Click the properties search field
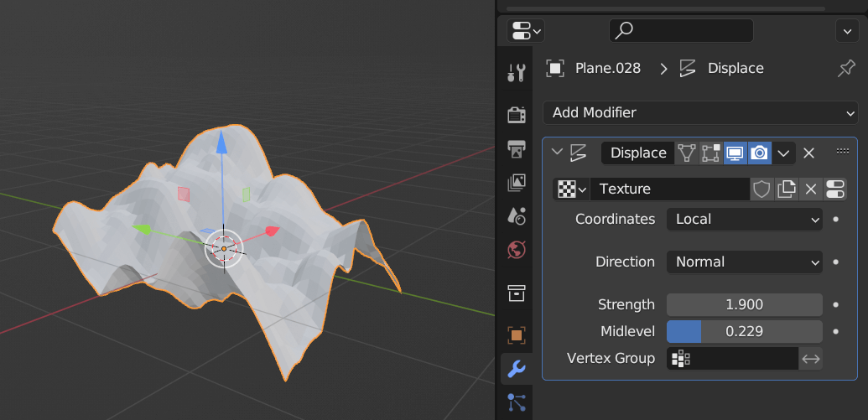Viewport: 868px width, 420px height. (x=681, y=30)
